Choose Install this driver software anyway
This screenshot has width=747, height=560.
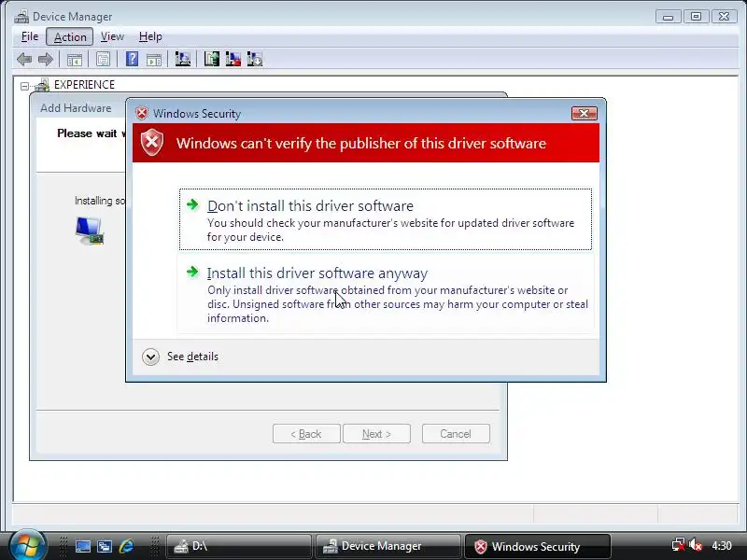tap(386, 294)
